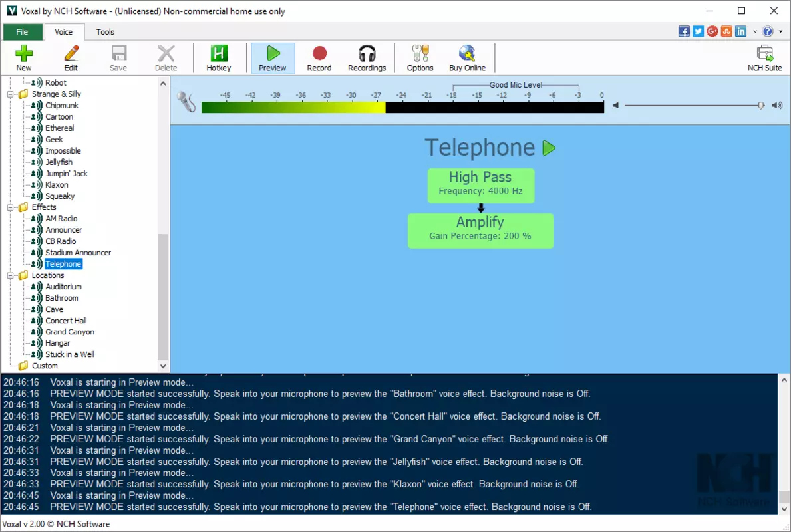Open the Options settings

pyautogui.click(x=420, y=58)
